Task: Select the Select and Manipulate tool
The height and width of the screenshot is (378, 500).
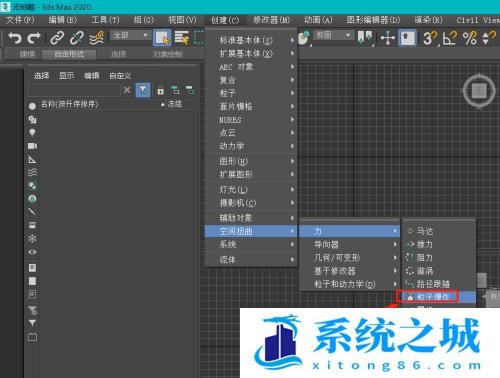Action: (388, 38)
